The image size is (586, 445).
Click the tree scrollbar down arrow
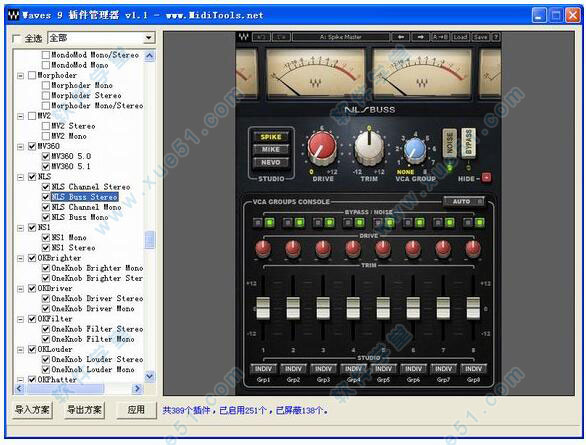(x=150, y=376)
